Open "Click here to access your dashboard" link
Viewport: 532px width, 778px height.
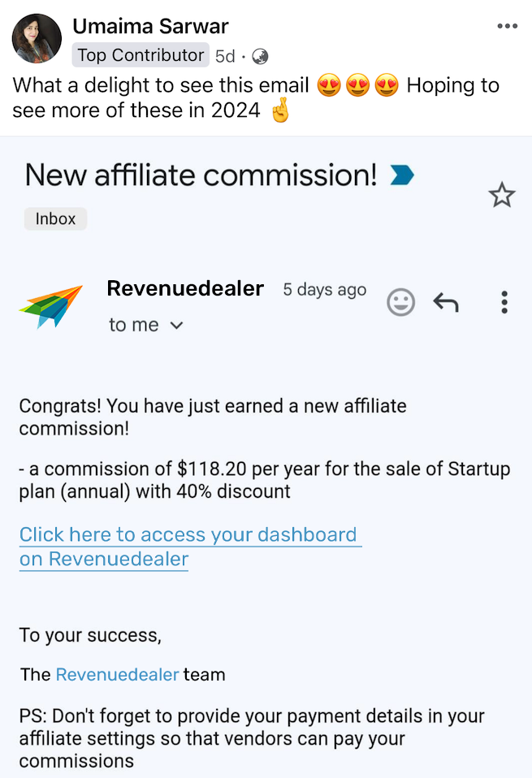point(188,534)
